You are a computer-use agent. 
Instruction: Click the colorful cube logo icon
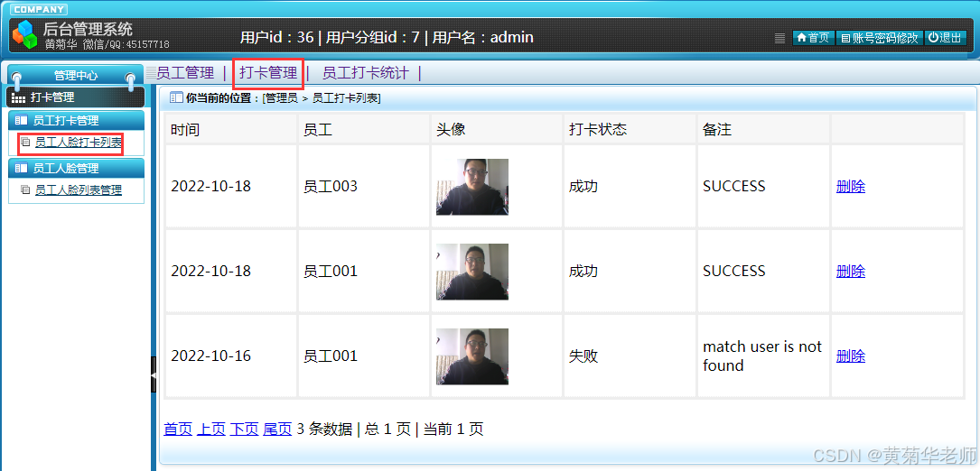coord(25,33)
